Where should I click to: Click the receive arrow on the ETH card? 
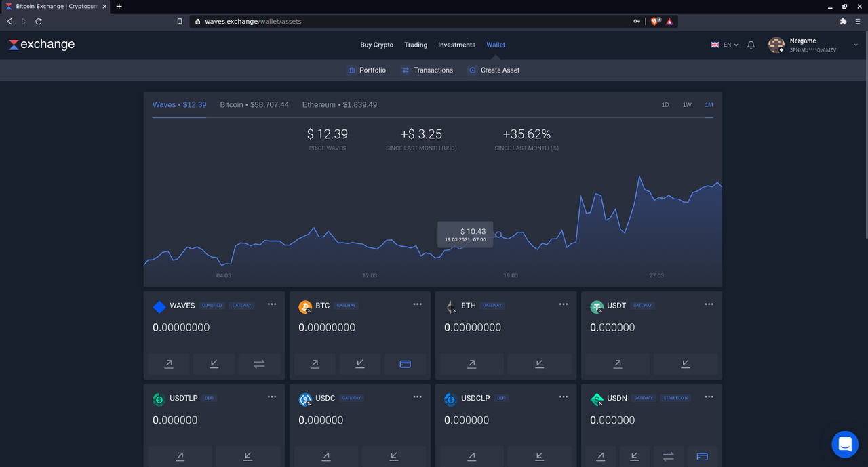(540, 364)
